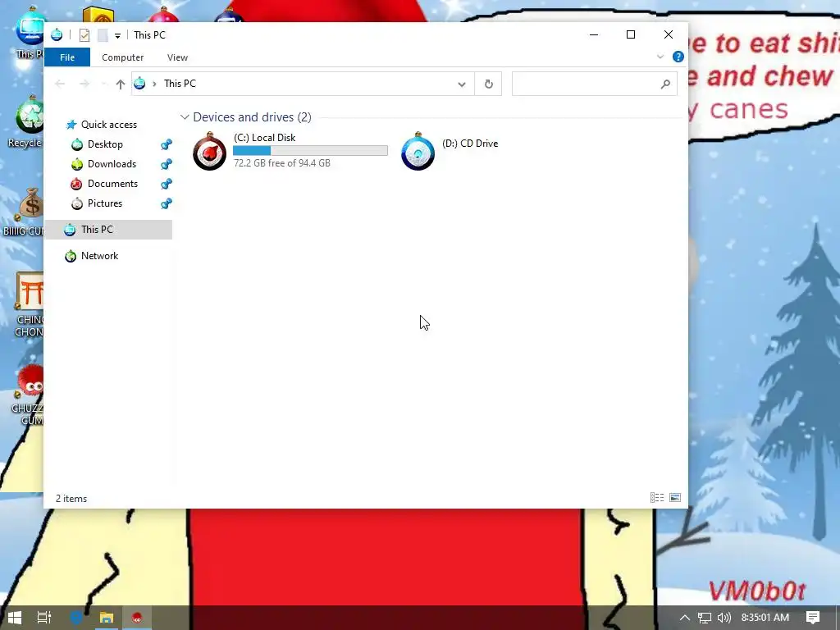Collapse the Devices and drives group
Screen dimensions: 840x630
coord(185,116)
